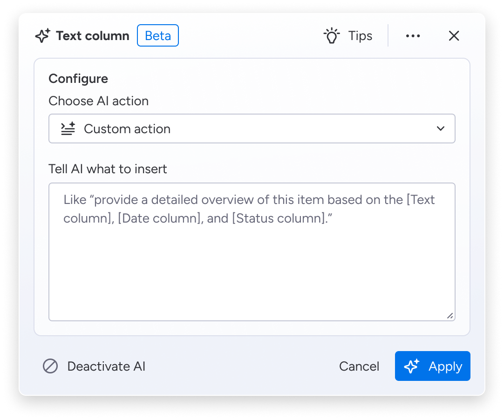The height and width of the screenshot is (420, 504).
Task: Expand the dropdown chevron arrow
Action: (x=441, y=129)
